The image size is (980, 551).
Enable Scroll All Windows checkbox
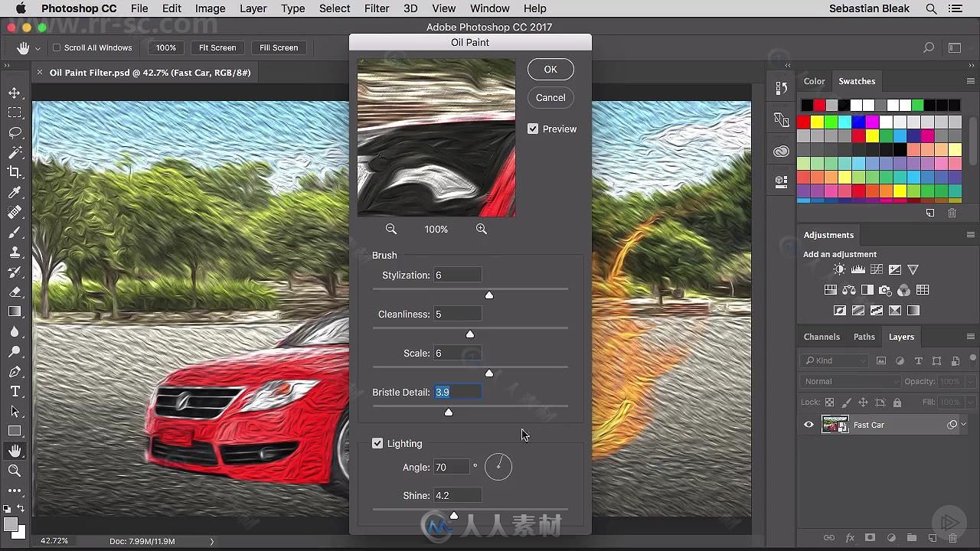point(57,47)
